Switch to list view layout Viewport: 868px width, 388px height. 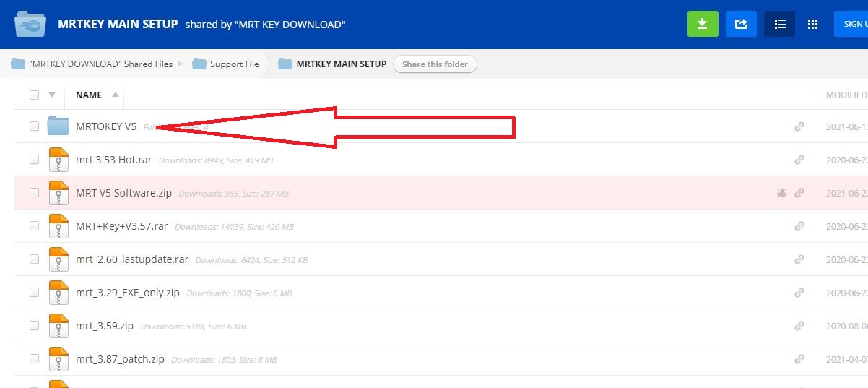(780, 24)
